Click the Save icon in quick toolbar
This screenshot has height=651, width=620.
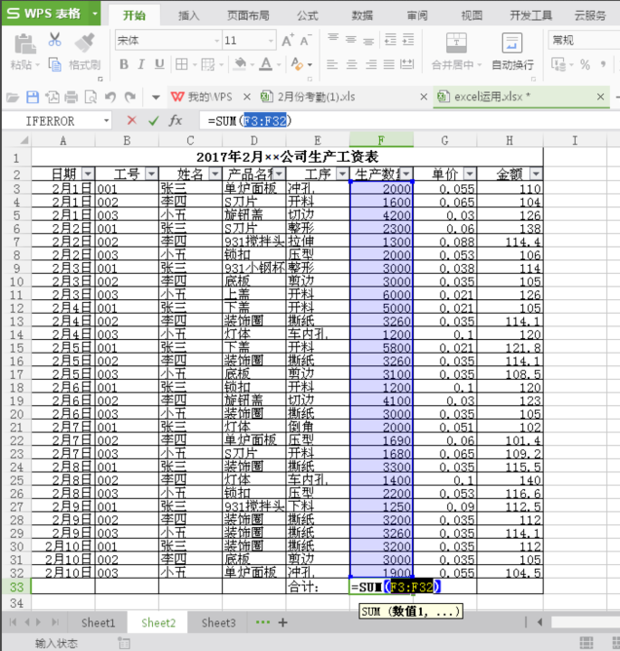(32, 97)
